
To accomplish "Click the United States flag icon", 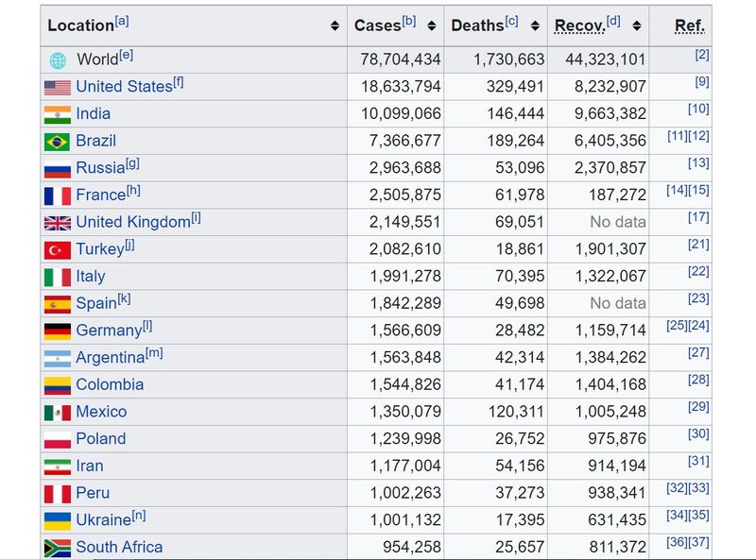I will tap(58, 88).
